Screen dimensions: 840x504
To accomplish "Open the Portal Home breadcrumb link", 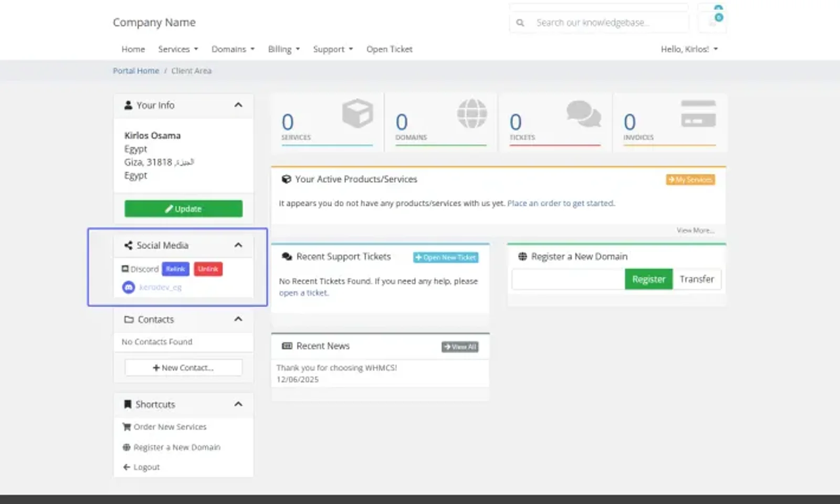I will click(x=136, y=70).
